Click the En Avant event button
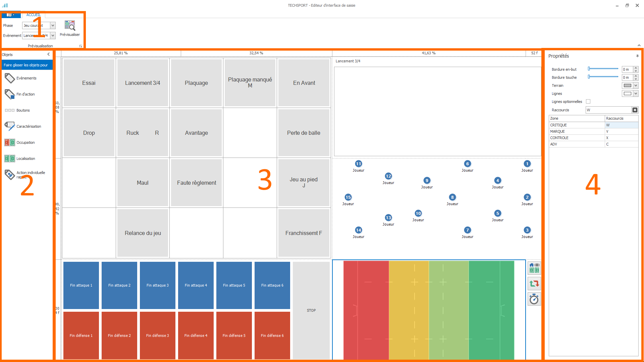Image resolution: width=644 pixels, height=362 pixels. point(304,83)
